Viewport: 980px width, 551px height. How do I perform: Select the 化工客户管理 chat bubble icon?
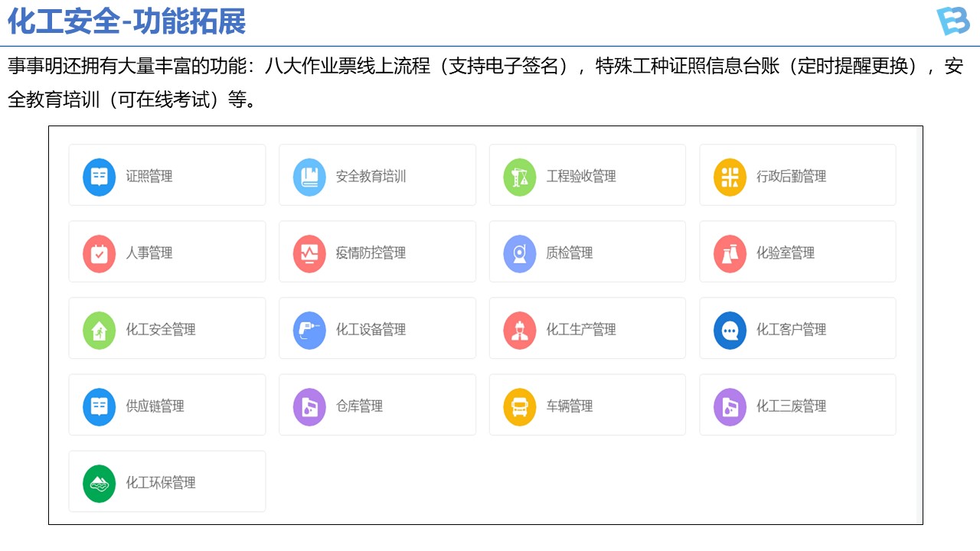pyautogui.click(x=730, y=330)
